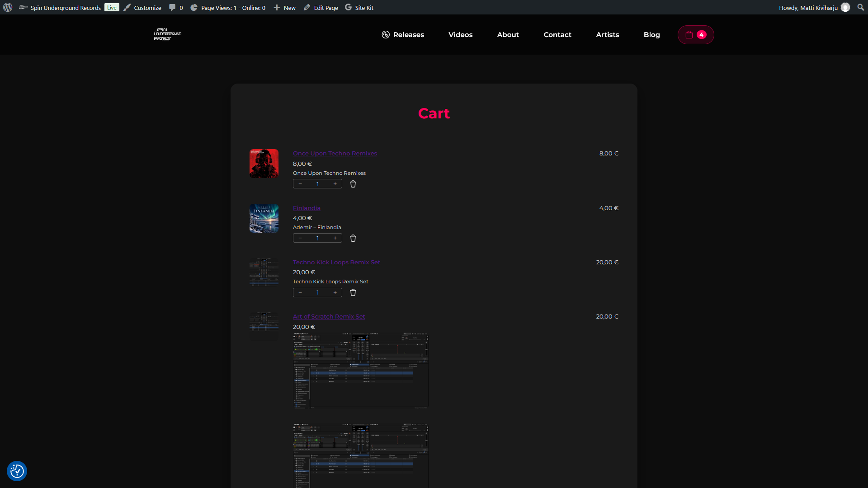
Task: Click quantity field for Once Upon Techno Remixes
Action: (317, 184)
